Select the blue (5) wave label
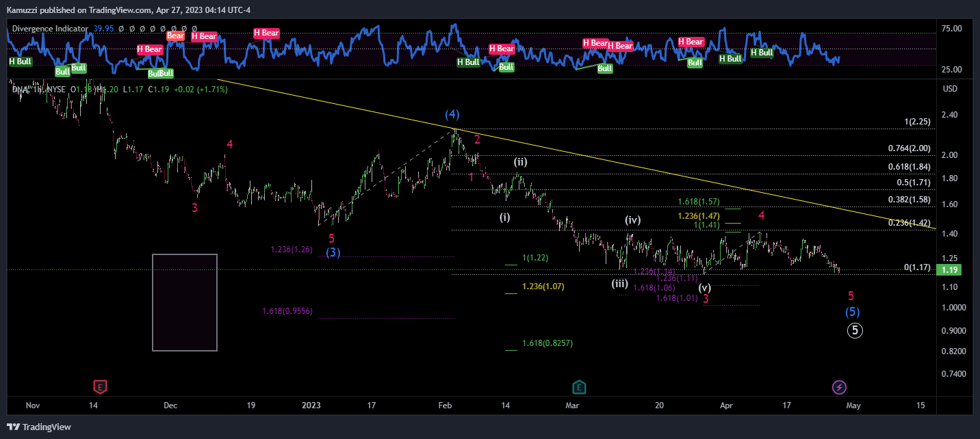 (x=852, y=312)
